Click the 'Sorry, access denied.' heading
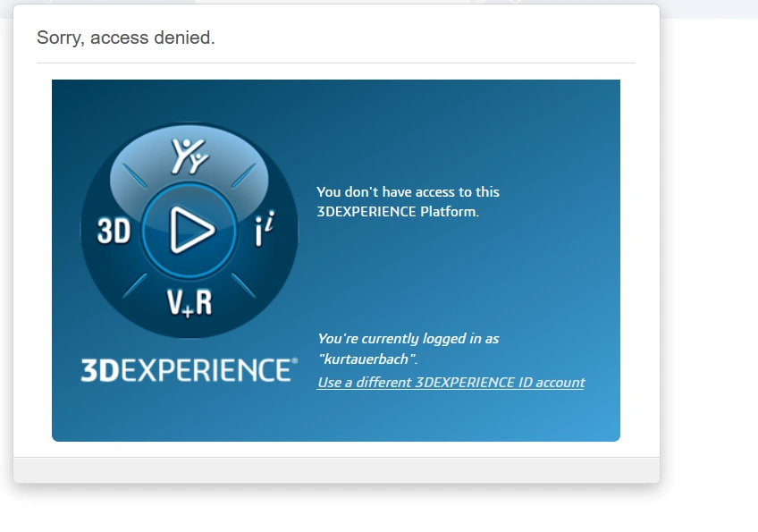The height and width of the screenshot is (532, 758). click(126, 38)
